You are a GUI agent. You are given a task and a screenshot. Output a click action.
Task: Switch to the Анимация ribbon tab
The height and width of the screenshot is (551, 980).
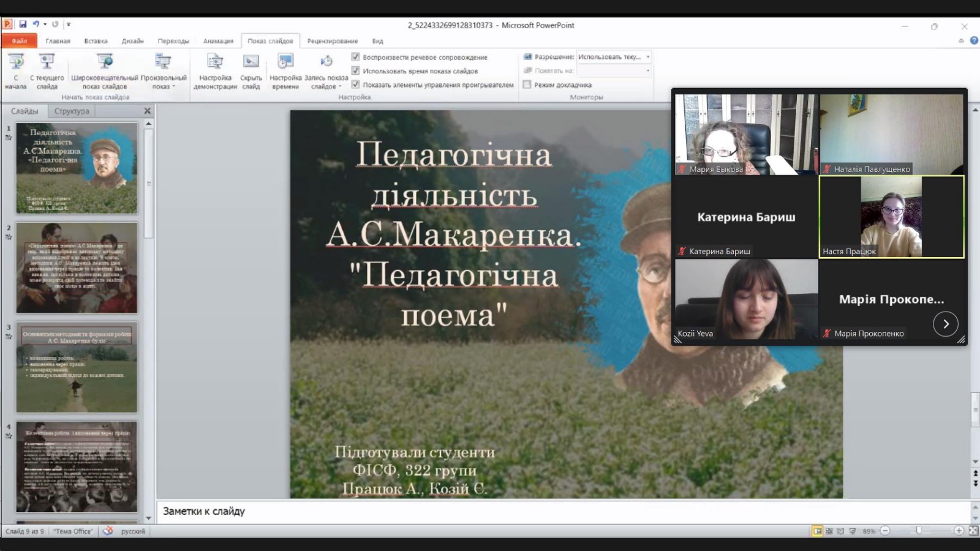(218, 41)
